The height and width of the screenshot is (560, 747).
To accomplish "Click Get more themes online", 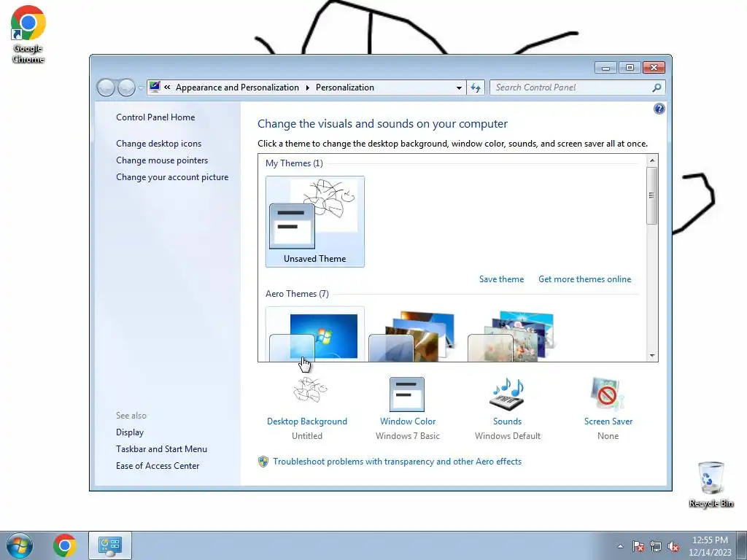I will click(x=584, y=279).
